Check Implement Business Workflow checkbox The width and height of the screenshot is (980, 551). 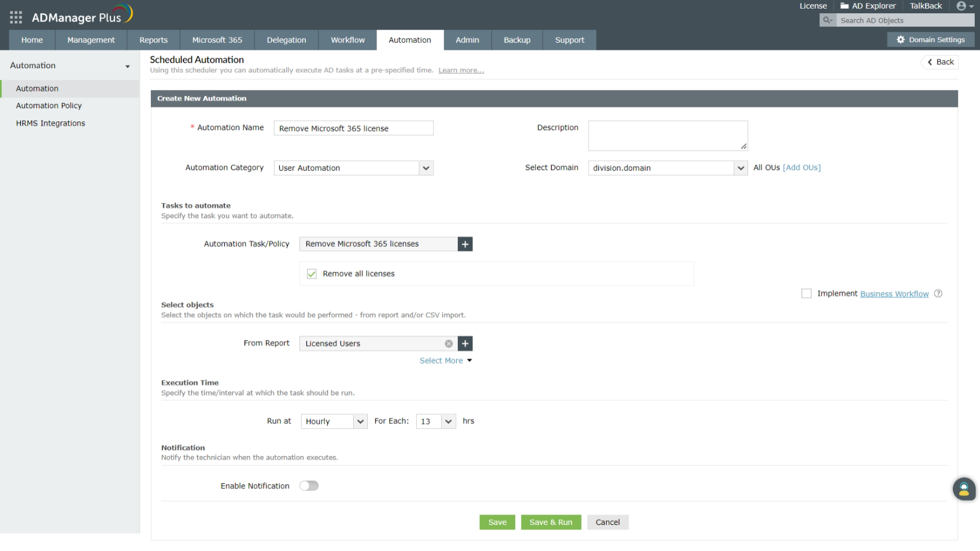[807, 294]
